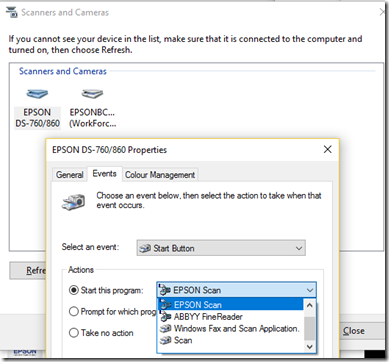The height and width of the screenshot is (362, 389).
Task: Pick the Scan entry in program list
Action: (x=230, y=340)
